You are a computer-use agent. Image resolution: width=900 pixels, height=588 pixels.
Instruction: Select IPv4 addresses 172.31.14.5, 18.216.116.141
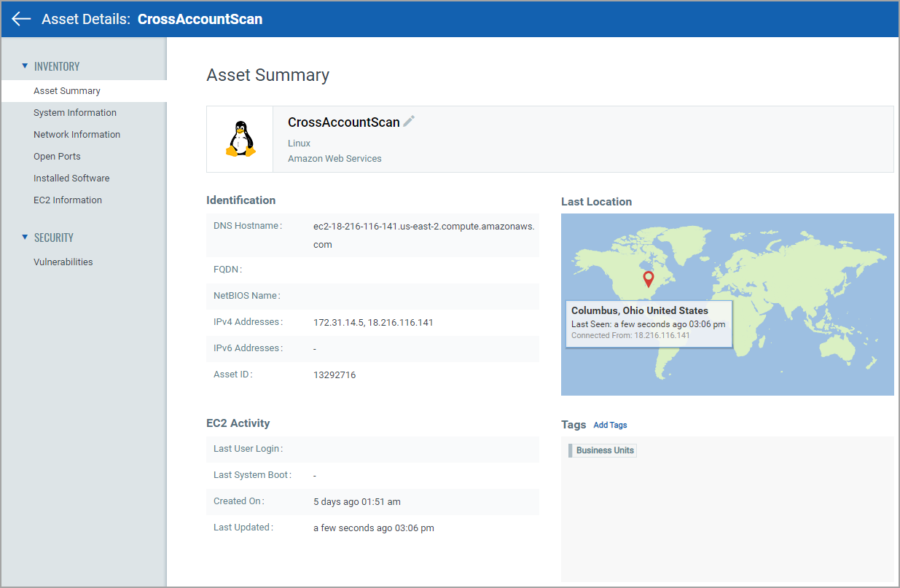click(373, 322)
